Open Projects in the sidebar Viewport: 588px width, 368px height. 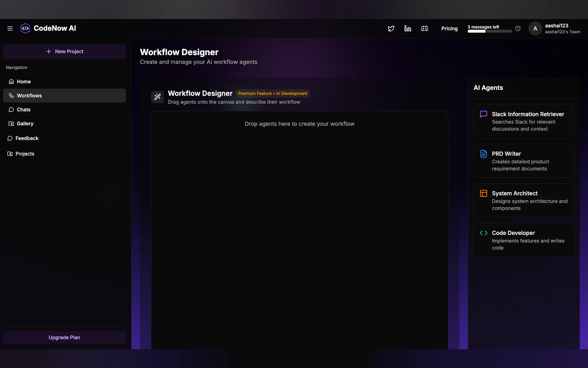(25, 154)
